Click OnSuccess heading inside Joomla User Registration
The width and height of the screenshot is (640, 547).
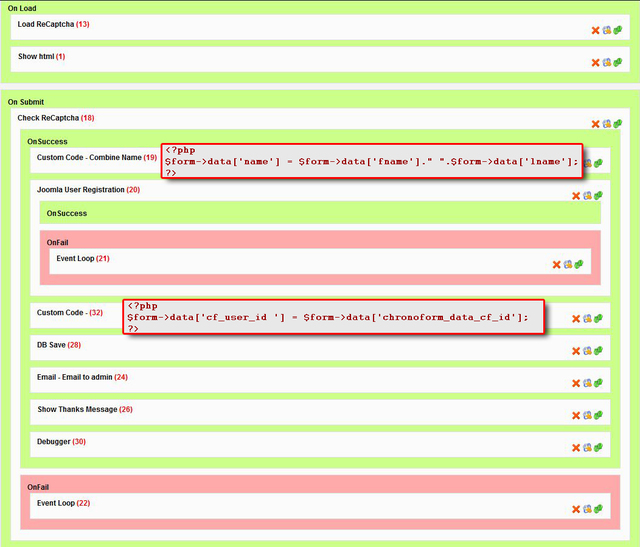67,213
